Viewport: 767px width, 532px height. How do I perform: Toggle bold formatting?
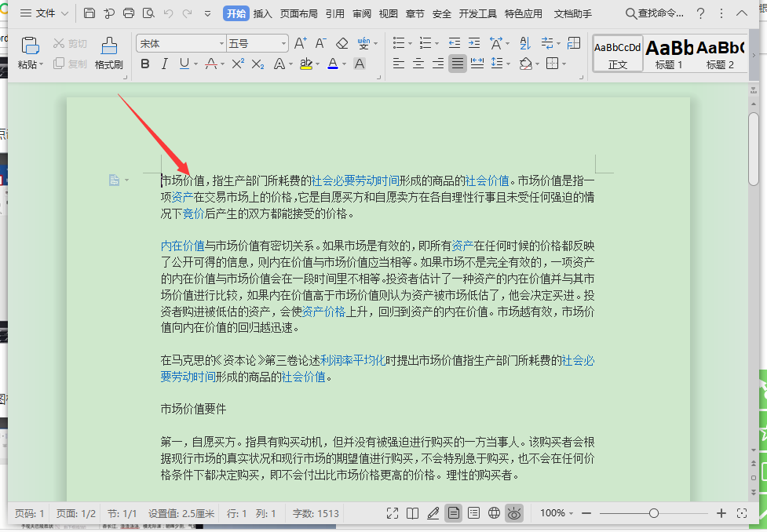(x=144, y=64)
